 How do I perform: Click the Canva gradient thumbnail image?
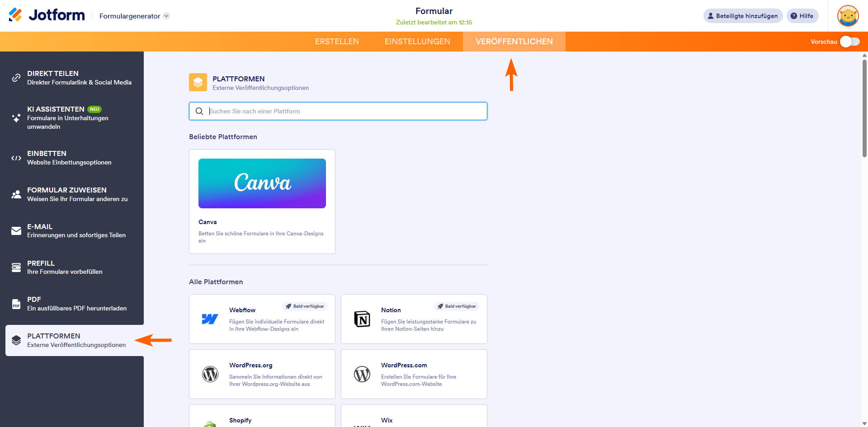[262, 183]
